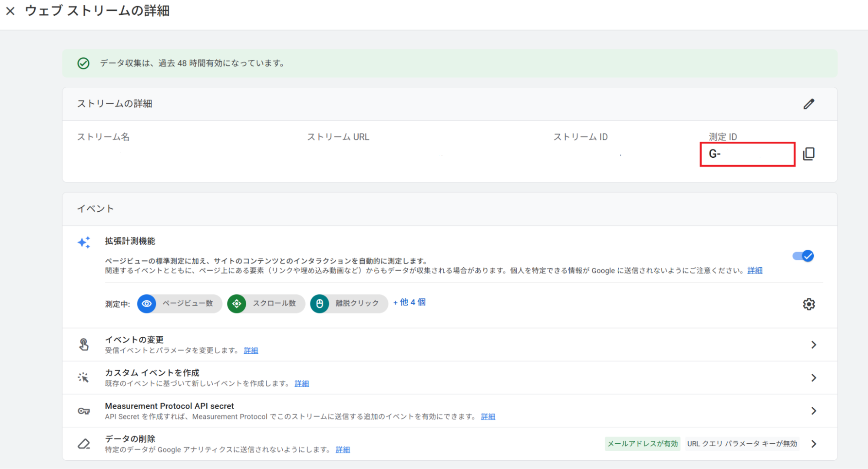Click the 拡張計測機能 heading
The width and height of the screenshot is (868, 469).
pyautogui.click(x=130, y=241)
